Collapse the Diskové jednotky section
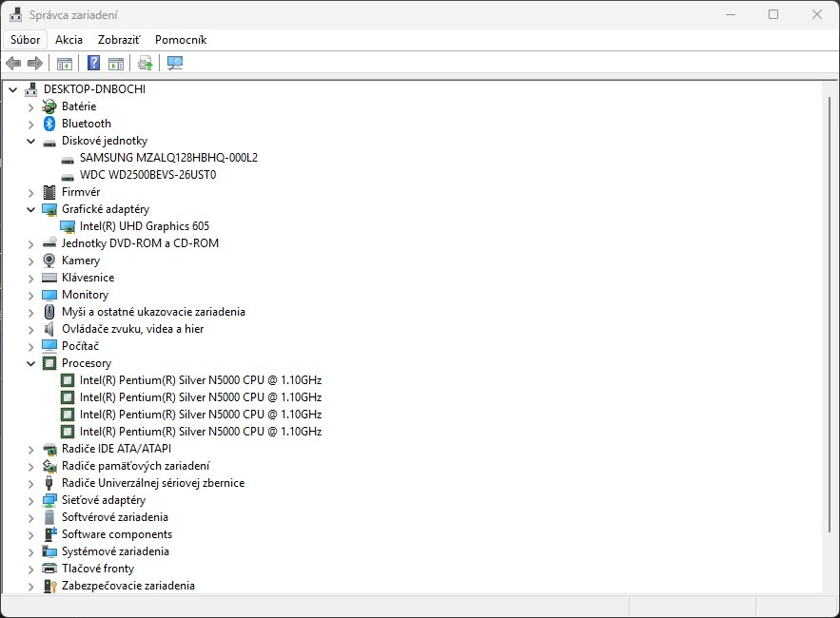The image size is (840, 618). pyautogui.click(x=29, y=140)
